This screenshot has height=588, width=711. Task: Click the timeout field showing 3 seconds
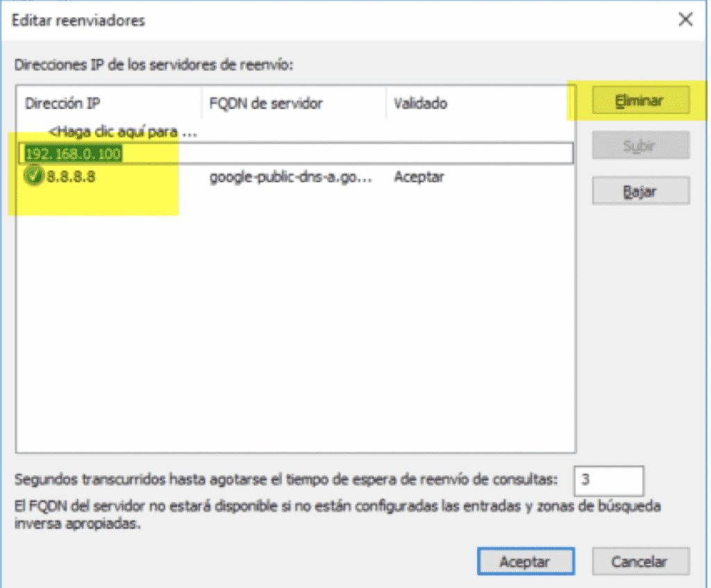(610, 480)
